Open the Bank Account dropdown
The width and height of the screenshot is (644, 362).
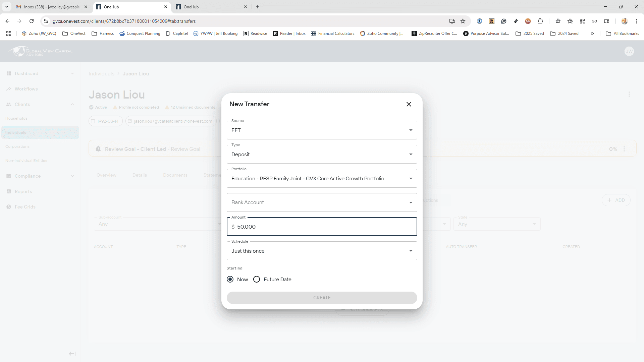(322, 202)
